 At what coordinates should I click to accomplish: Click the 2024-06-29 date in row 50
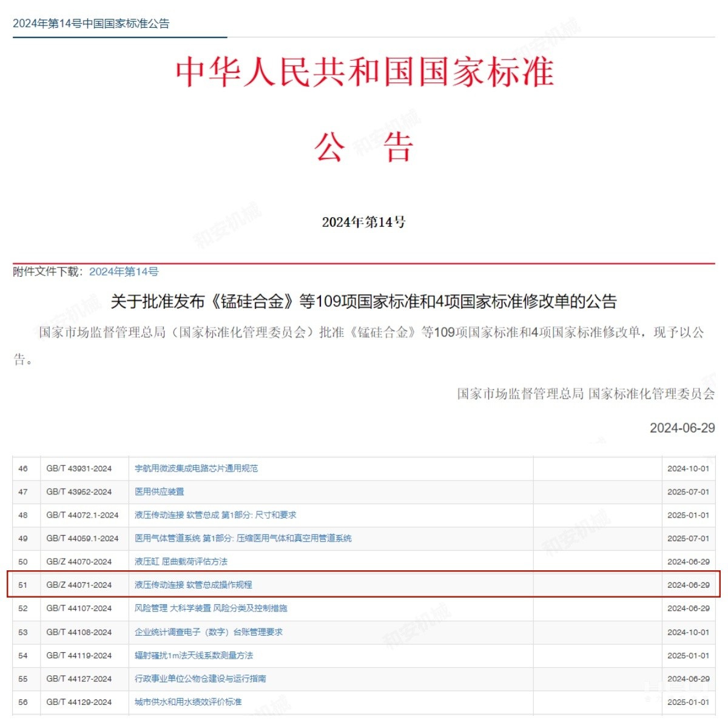pyautogui.click(x=688, y=562)
